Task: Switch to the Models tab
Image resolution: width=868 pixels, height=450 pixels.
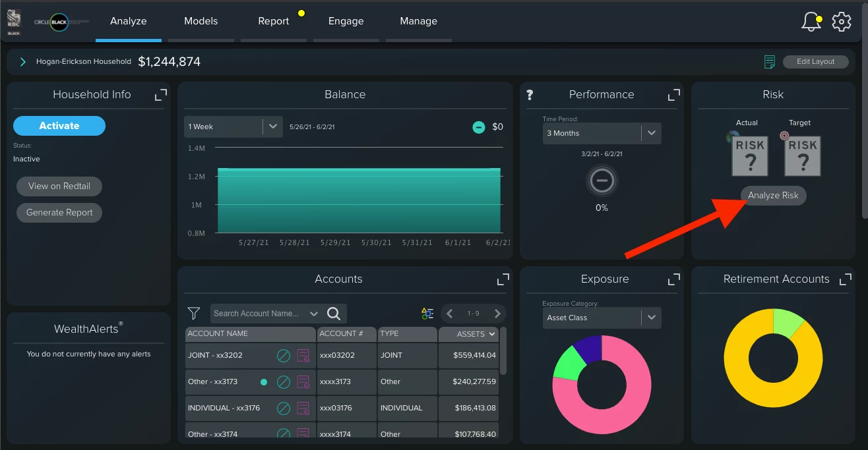Action: click(x=201, y=21)
